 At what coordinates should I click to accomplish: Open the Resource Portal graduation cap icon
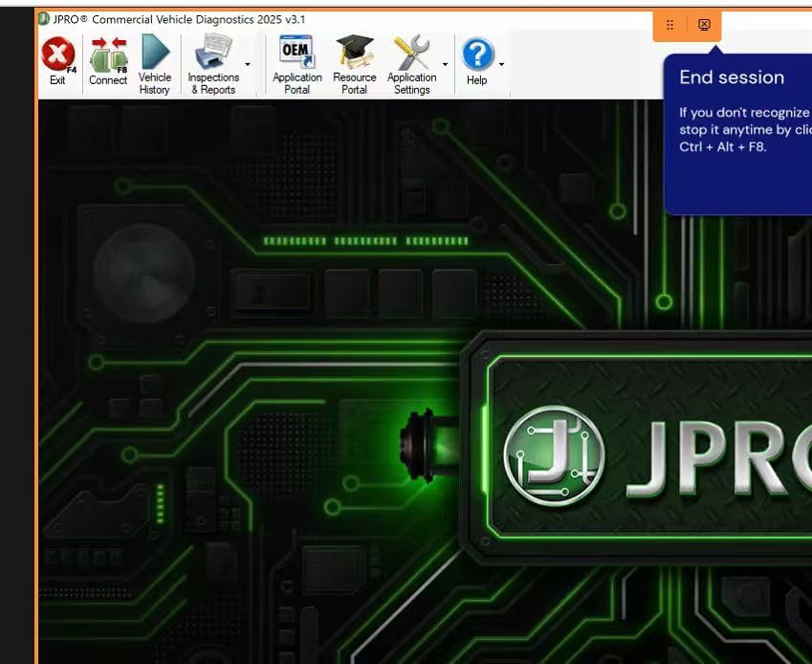(x=354, y=54)
